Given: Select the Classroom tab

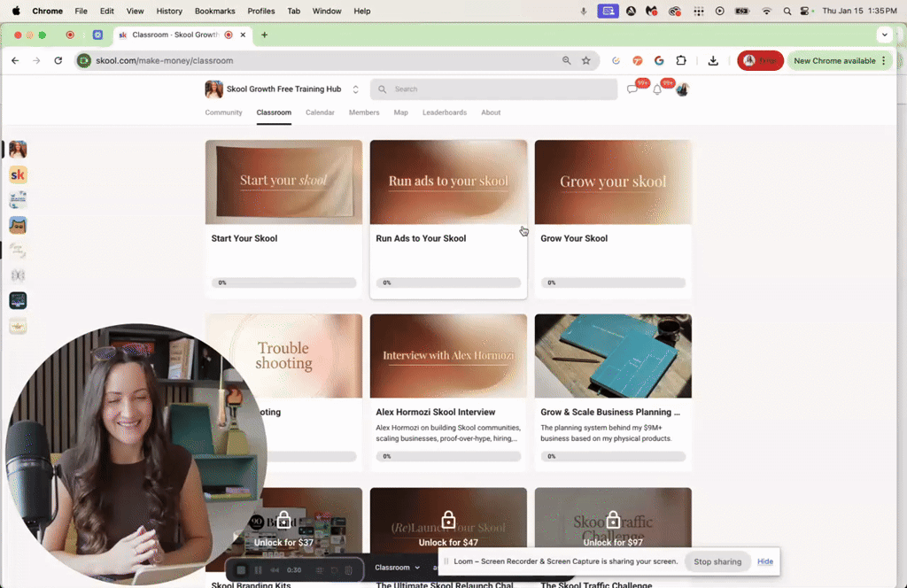Looking at the screenshot, I should coord(274,112).
